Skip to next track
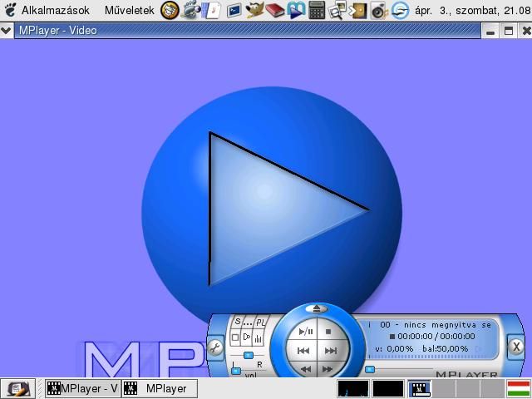 pyautogui.click(x=331, y=351)
